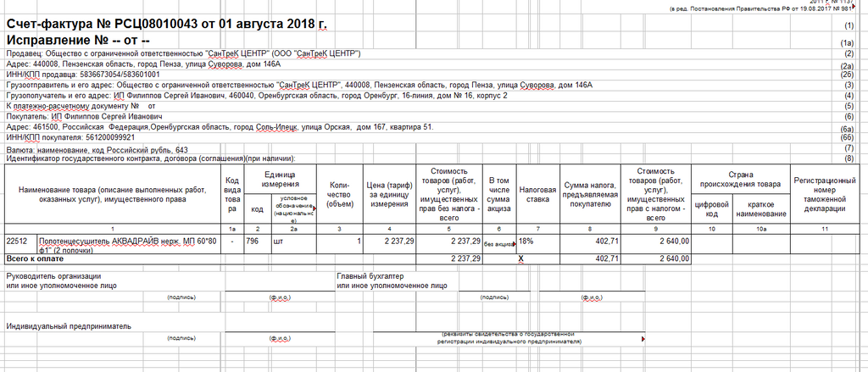Select the 'Код вида товара' header cell
The height and width of the screenshot is (372, 868).
(x=232, y=194)
